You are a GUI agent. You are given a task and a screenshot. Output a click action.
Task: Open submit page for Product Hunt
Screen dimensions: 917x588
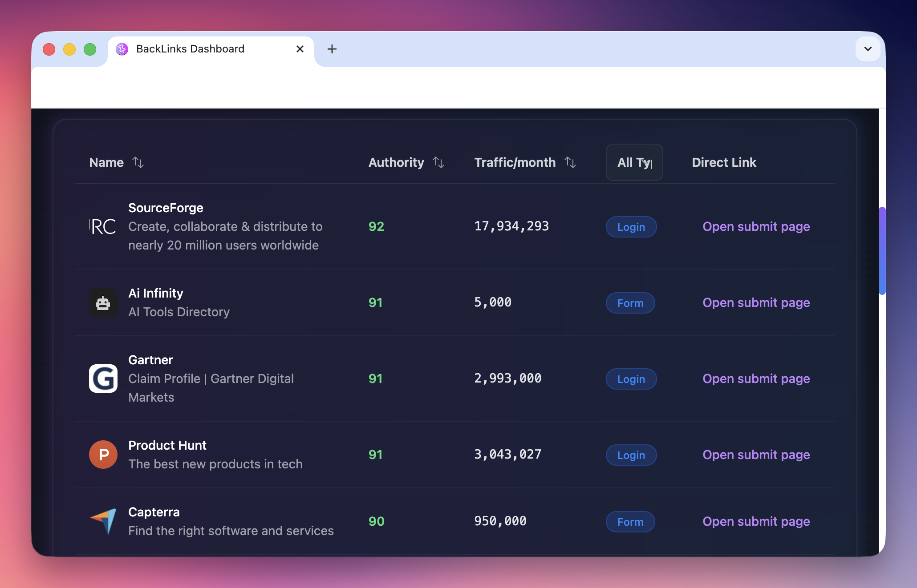[x=756, y=455]
